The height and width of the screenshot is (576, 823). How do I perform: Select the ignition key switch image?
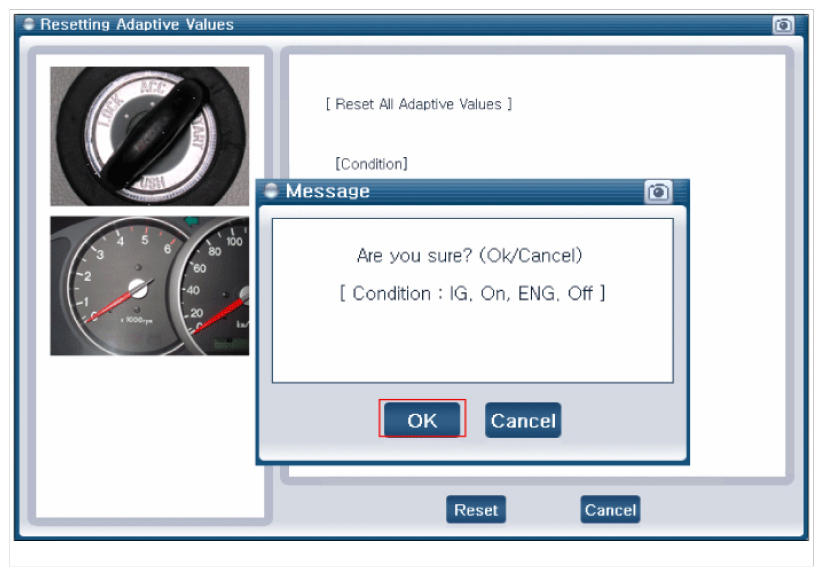pos(149,136)
